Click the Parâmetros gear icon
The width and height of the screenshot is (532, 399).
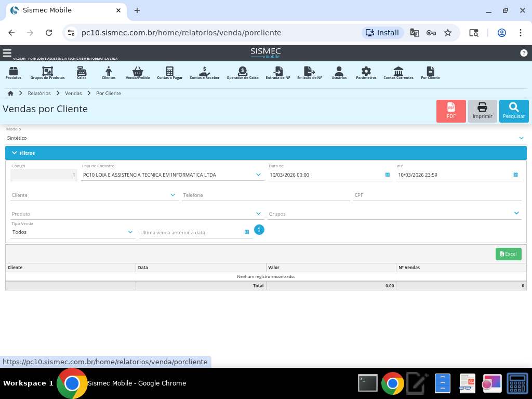366,73
